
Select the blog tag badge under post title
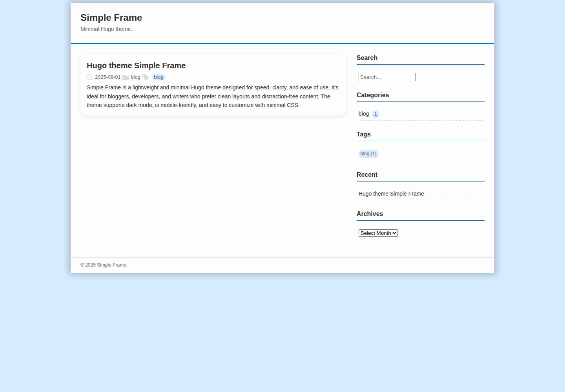[159, 77]
